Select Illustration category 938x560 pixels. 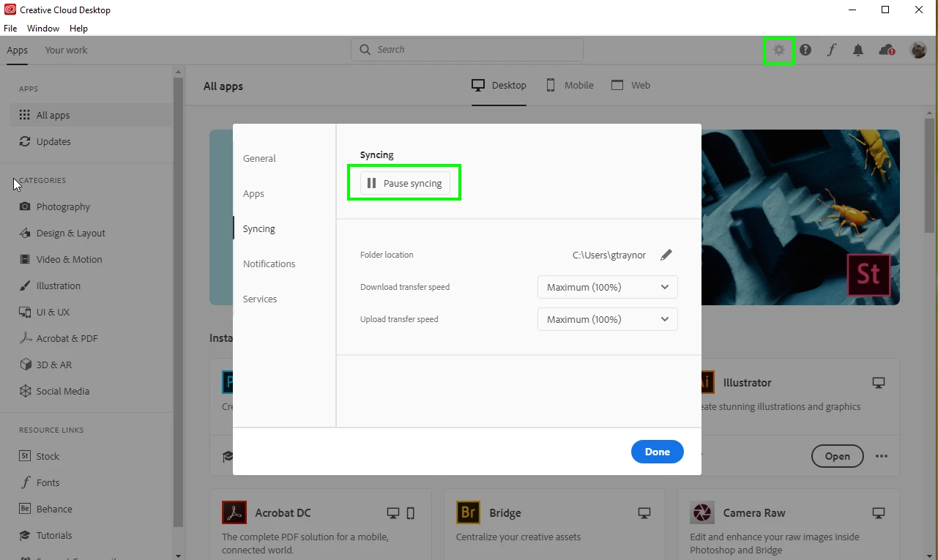[x=50, y=285]
